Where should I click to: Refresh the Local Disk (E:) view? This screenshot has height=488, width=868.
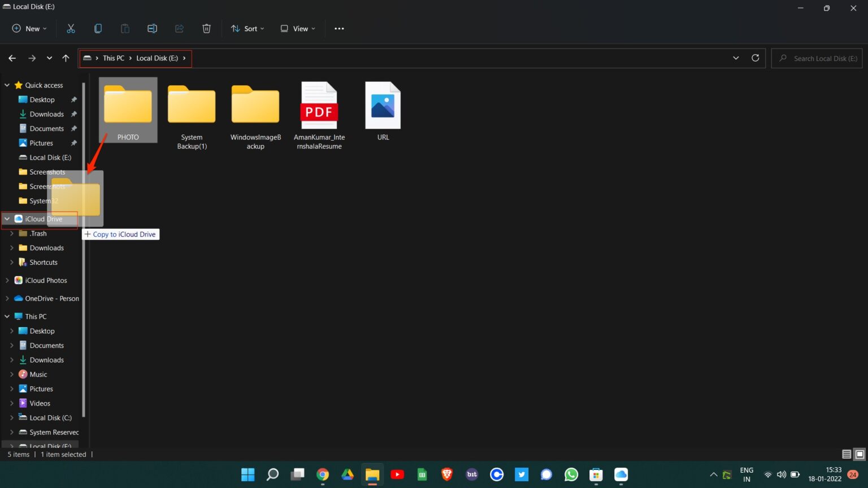coord(756,58)
